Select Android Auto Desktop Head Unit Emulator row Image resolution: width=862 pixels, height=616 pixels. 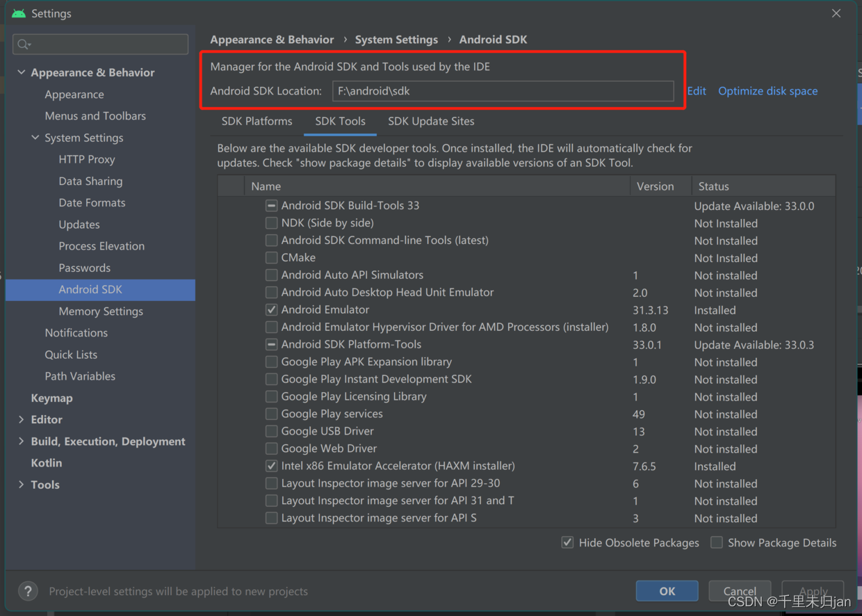click(x=526, y=293)
